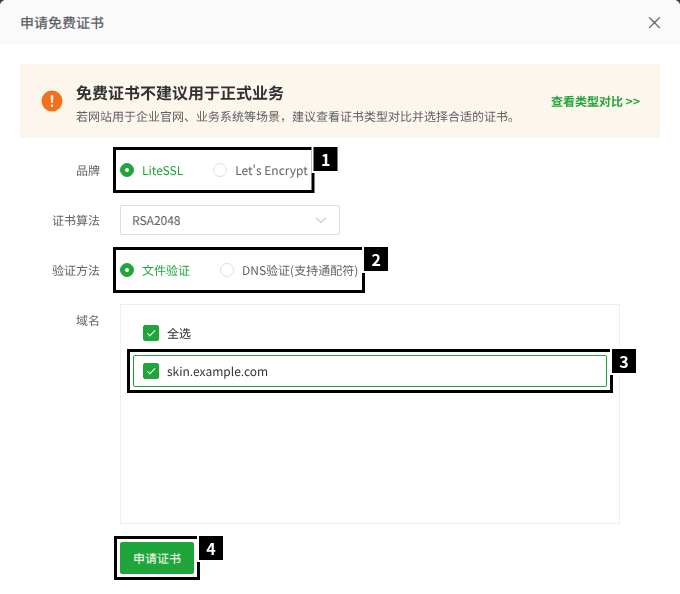Click the 申请免费证书 dialog title
This screenshot has height=594, width=680.
62,23
